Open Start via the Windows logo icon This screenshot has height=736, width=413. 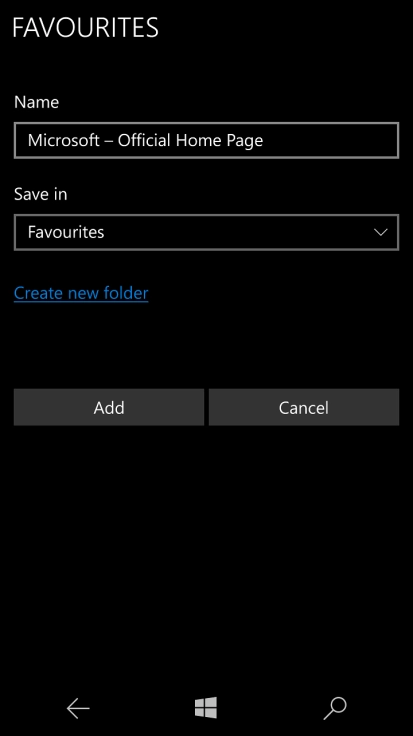(206, 707)
